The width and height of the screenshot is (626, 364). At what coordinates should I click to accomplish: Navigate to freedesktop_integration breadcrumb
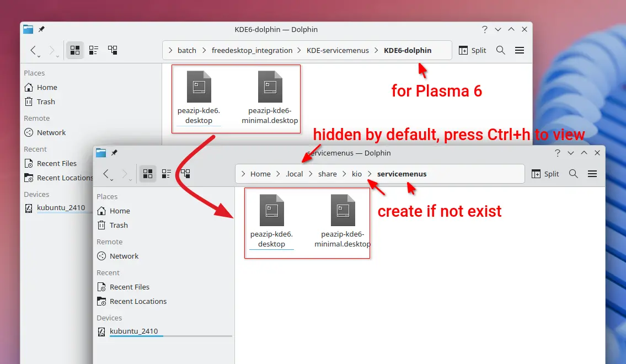(252, 50)
